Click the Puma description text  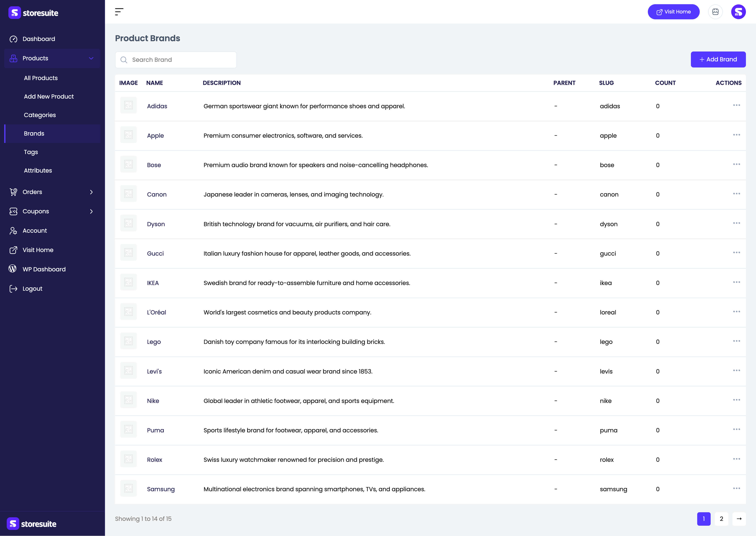tap(291, 430)
